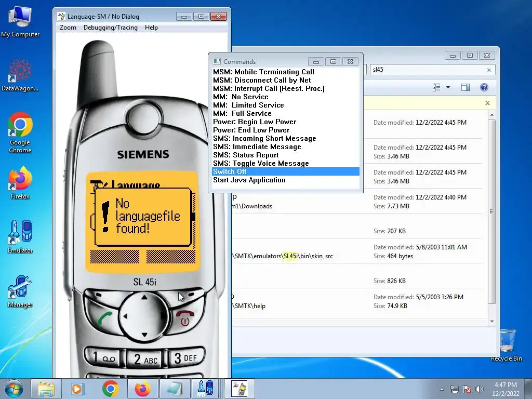Select SMS: Status Report command
This screenshot has width=532, height=399.
pyautogui.click(x=286, y=155)
